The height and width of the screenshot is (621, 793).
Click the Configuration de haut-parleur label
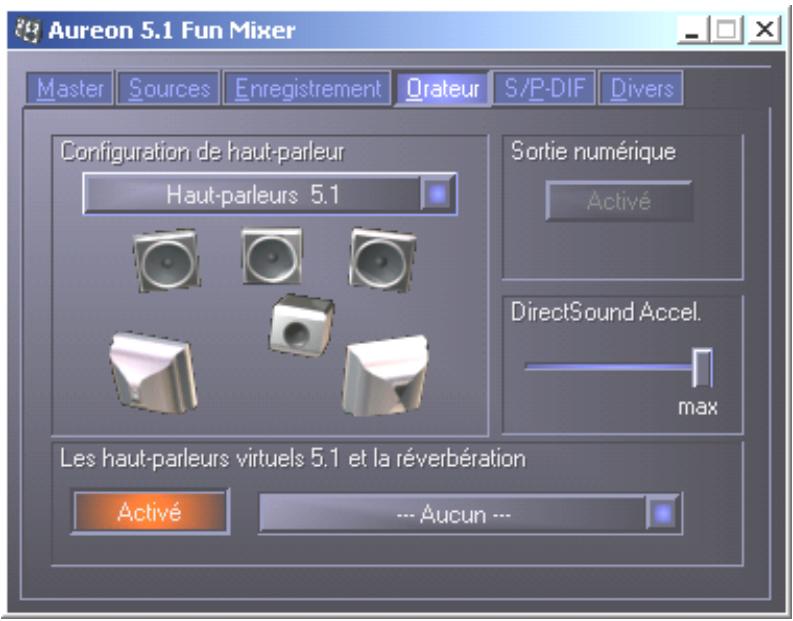(x=202, y=152)
